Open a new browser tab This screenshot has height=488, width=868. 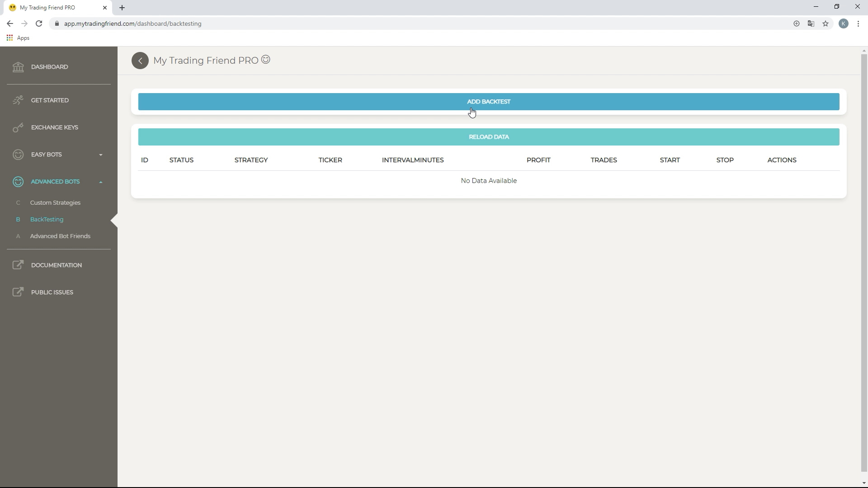[122, 8]
